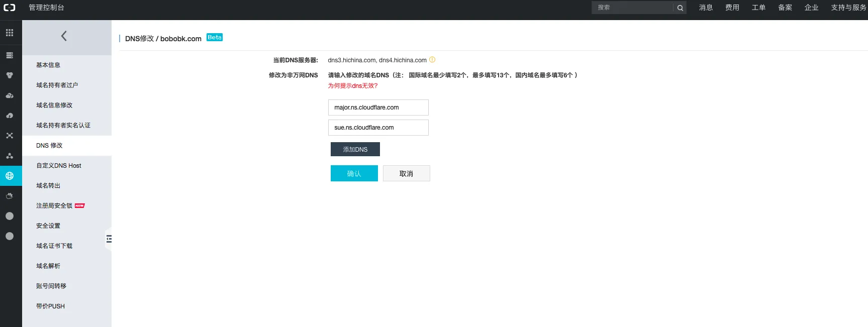Open 域名解析 menu item
868x327 pixels.
(67, 266)
